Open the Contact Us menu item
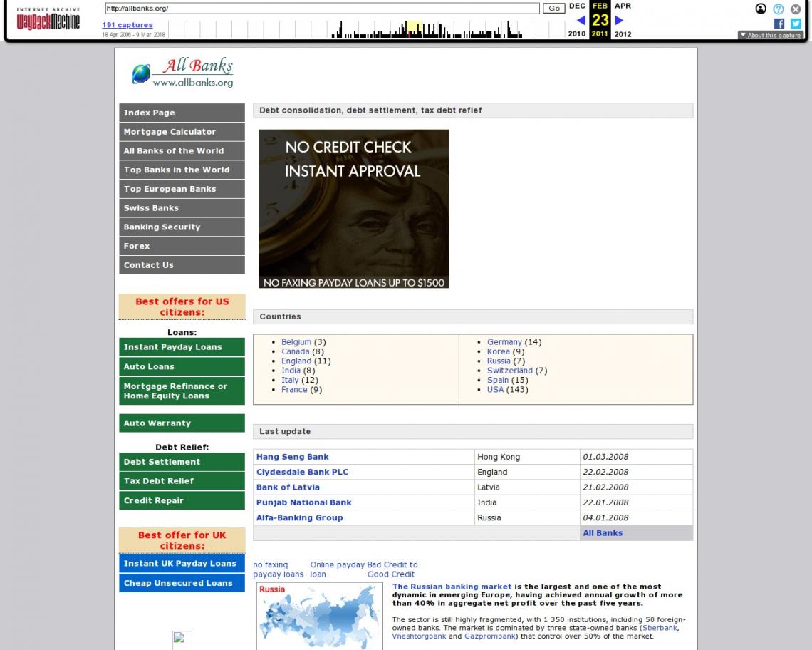 point(182,265)
